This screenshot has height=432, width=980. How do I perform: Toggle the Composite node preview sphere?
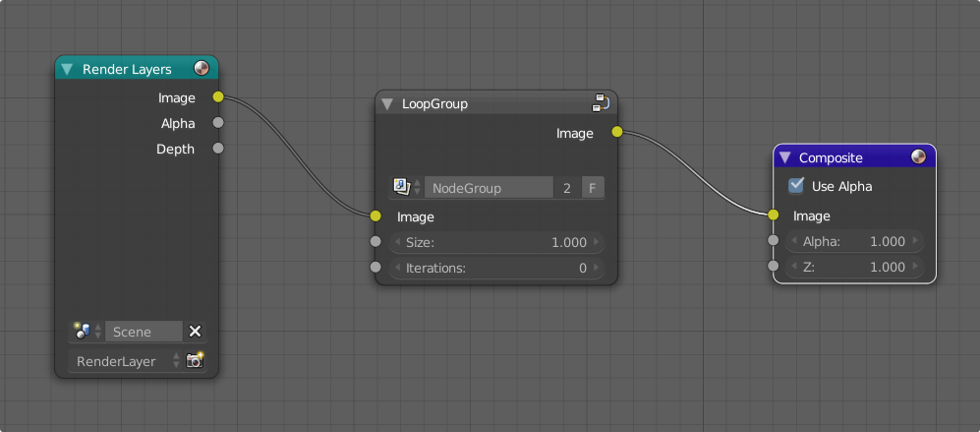[x=918, y=156]
